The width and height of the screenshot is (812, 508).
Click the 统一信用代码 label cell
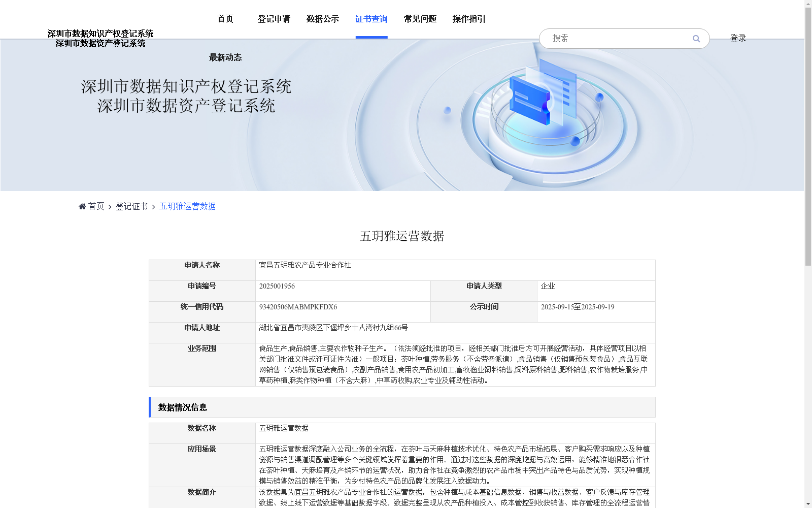point(202,312)
